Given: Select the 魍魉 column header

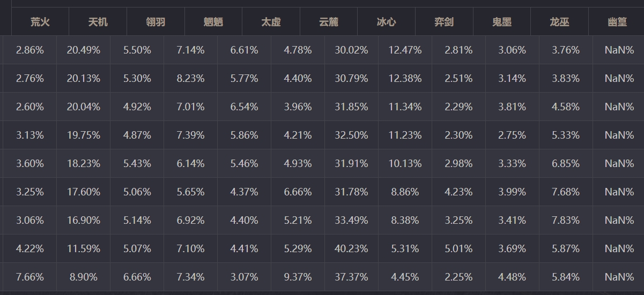Looking at the screenshot, I should [x=213, y=22].
